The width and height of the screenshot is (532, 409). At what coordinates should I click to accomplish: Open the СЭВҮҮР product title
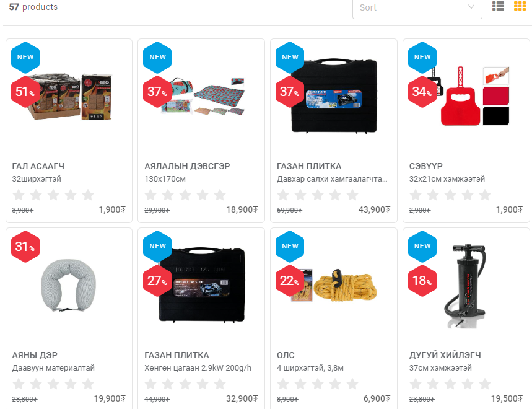pyautogui.click(x=426, y=166)
